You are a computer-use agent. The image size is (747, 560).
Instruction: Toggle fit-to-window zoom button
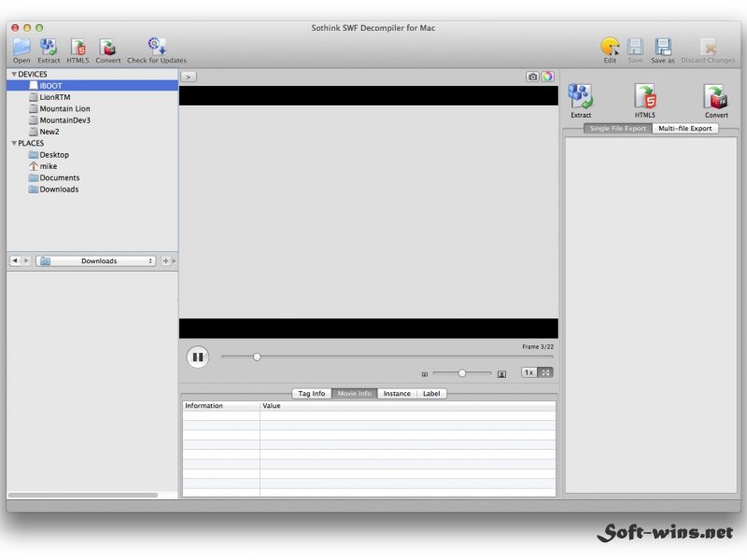pyautogui.click(x=545, y=372)
